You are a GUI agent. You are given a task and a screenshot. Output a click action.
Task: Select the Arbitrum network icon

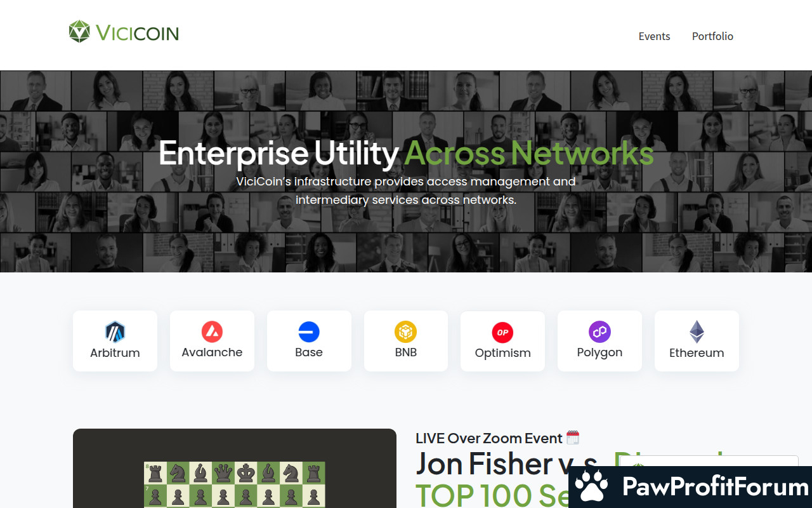115,331
